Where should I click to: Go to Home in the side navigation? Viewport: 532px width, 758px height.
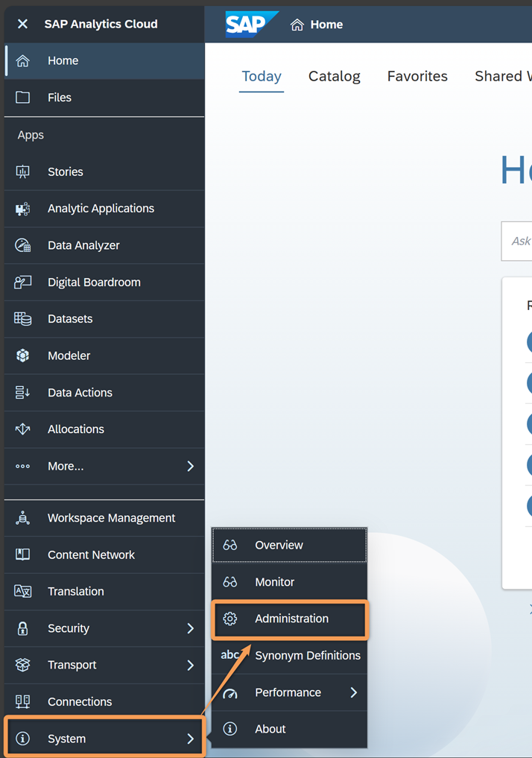click(x=104, y=60)
